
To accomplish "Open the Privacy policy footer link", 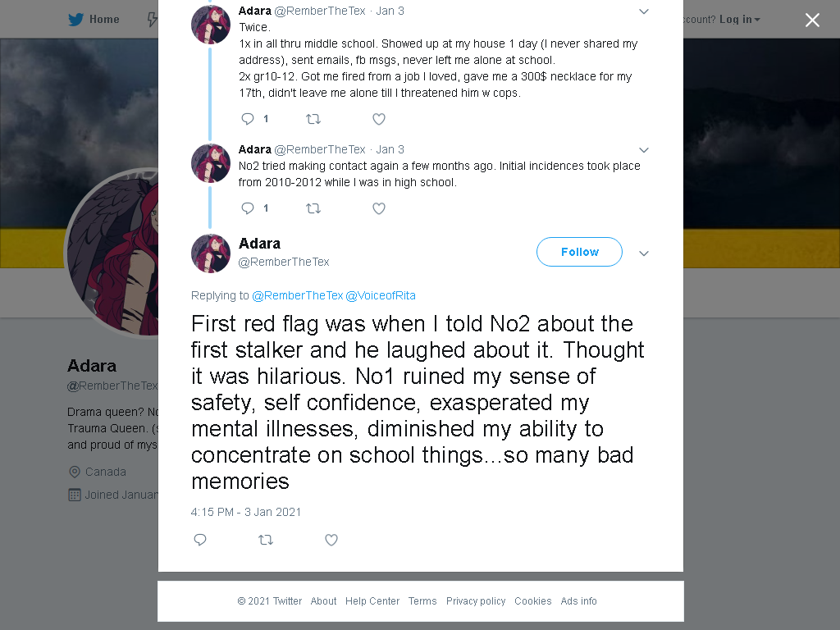I will 476,601.
